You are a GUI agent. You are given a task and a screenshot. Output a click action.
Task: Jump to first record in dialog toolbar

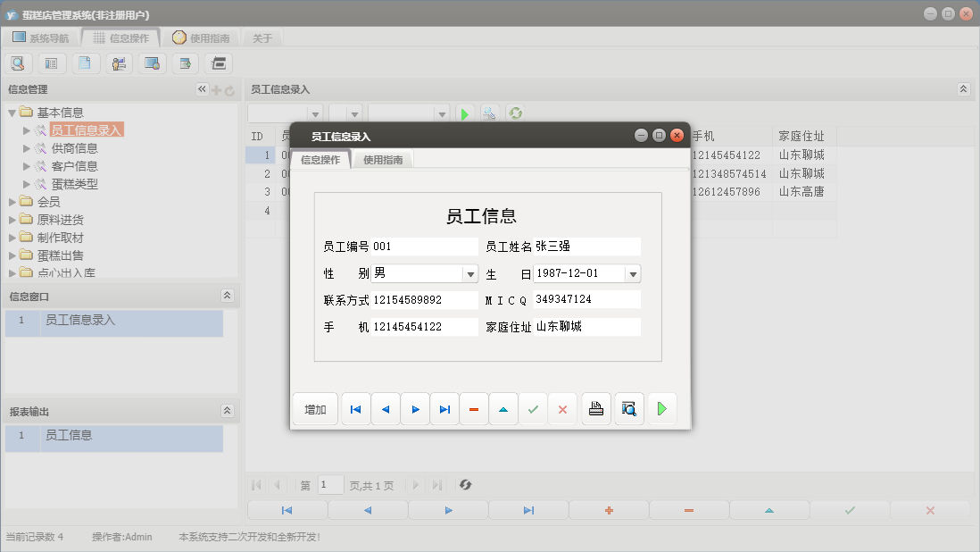click(x=355, y=409)
